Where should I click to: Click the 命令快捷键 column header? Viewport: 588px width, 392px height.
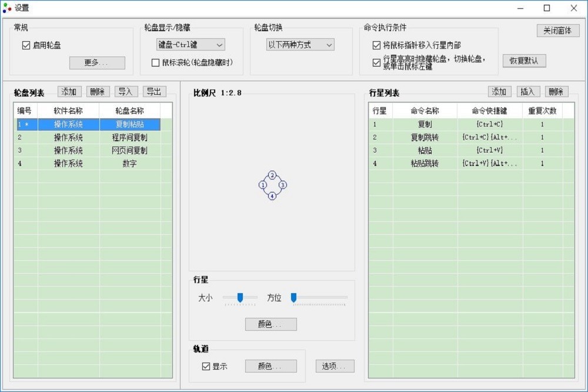point(489,111)
